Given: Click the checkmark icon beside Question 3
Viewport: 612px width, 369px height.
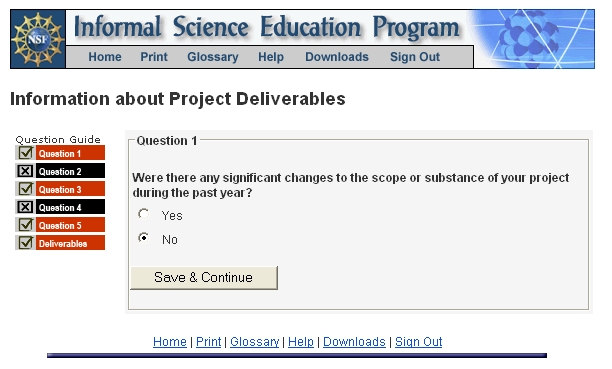Looking at the screenshot, I should point(26,189).
